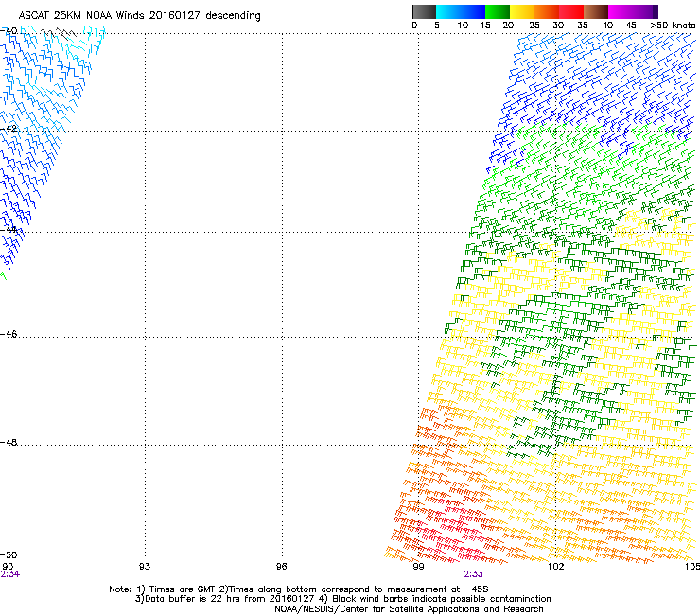This screenshot has width=700, height=615.
Task: Click the longitude label '90'
Action: click(8, 567)
